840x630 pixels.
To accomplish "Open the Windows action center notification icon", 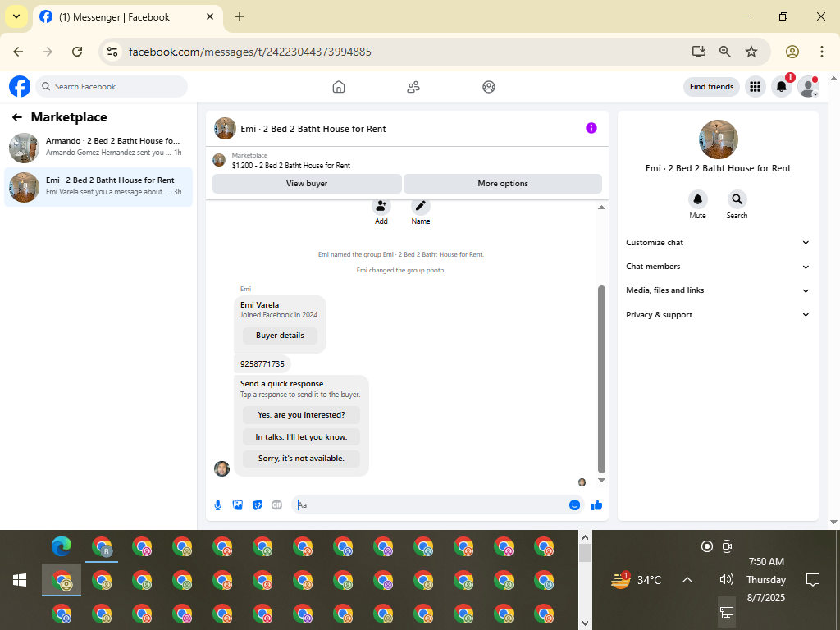I will 813,580.
